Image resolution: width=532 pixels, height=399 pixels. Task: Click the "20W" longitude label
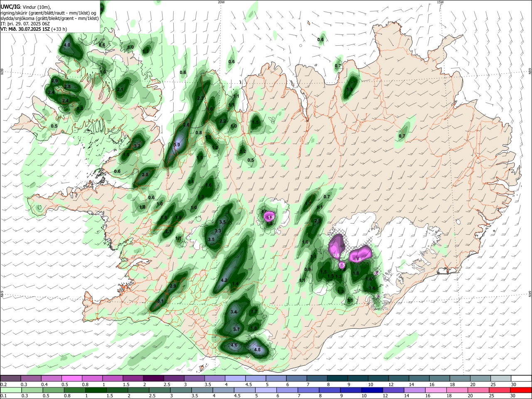point(221,2)
